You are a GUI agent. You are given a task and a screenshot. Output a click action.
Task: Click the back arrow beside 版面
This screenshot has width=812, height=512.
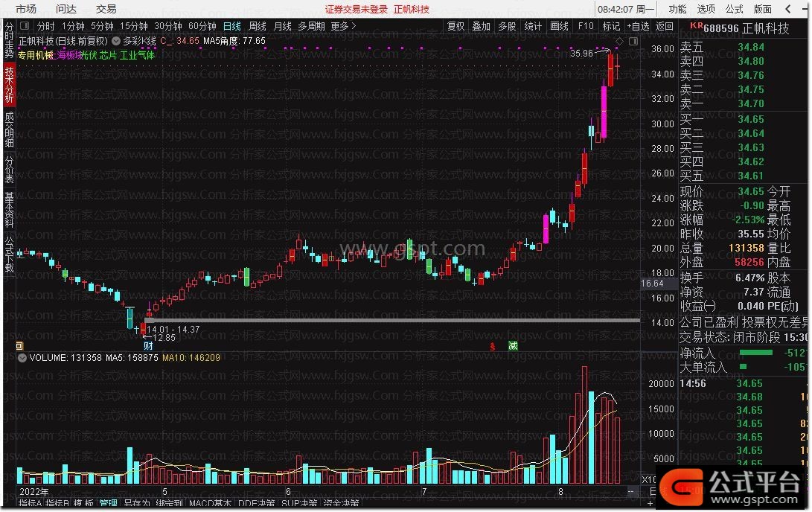click(788, 9)
